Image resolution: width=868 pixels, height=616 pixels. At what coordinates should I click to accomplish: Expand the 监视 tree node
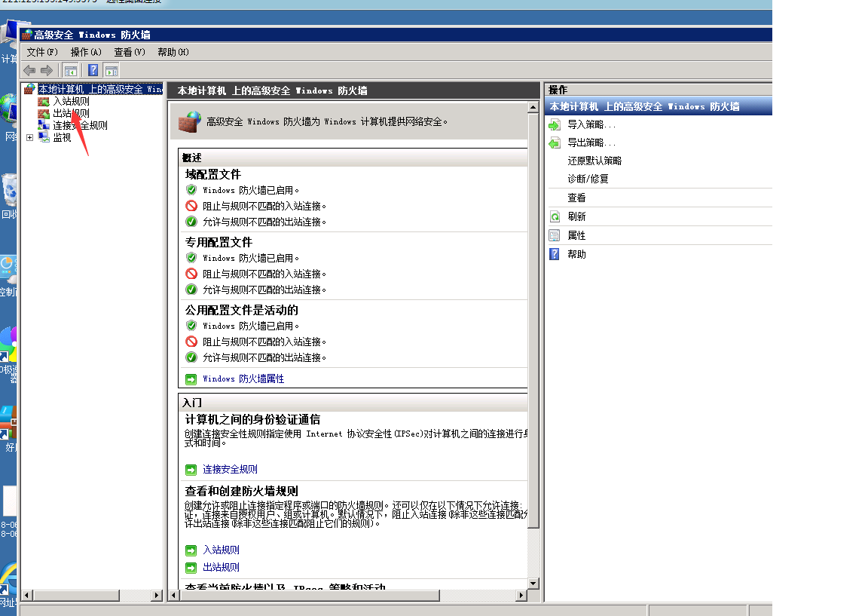tap(30, 137)
